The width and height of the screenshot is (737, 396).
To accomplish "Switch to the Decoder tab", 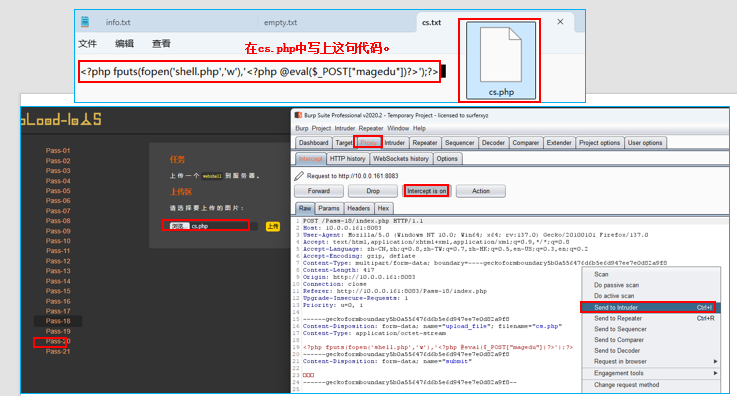I will 493,143.
